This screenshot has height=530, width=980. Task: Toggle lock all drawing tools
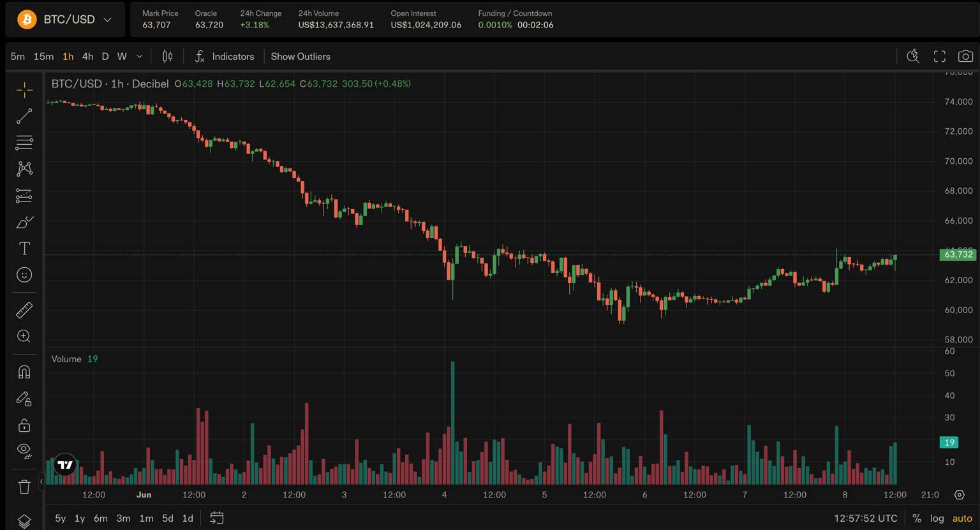tap(24, 425)
